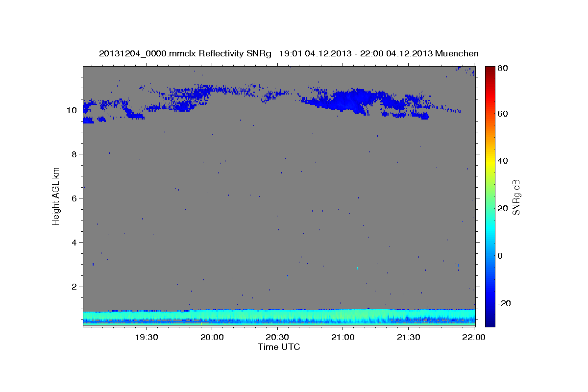Click the 21:00 time tick label

coord(343,337)
